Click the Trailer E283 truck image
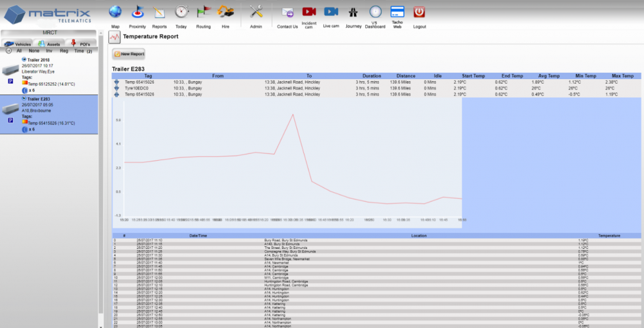Viewport: 644px width, 328px height. 11,109
